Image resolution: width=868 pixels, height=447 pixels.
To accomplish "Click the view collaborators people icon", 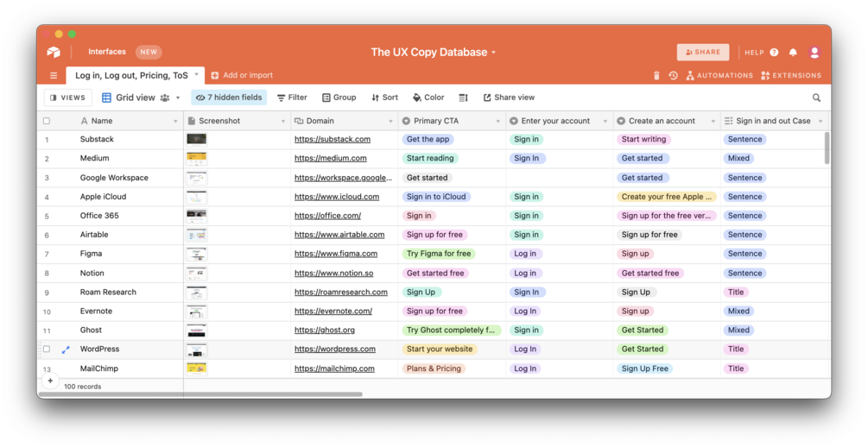I will click(165, 98).
